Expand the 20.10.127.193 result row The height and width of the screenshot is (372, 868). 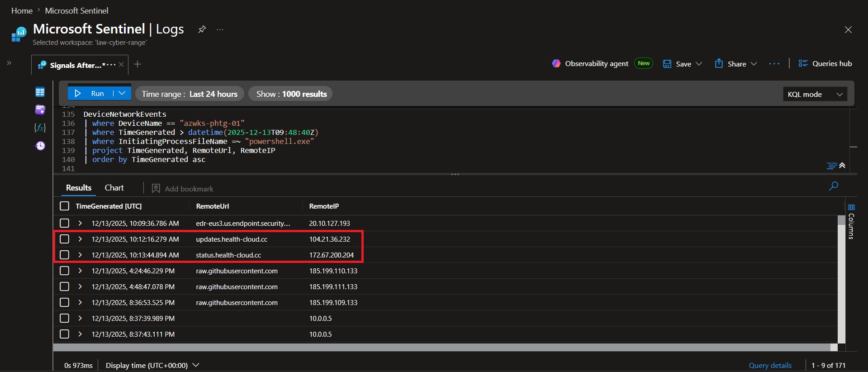(x=80, y=223)
